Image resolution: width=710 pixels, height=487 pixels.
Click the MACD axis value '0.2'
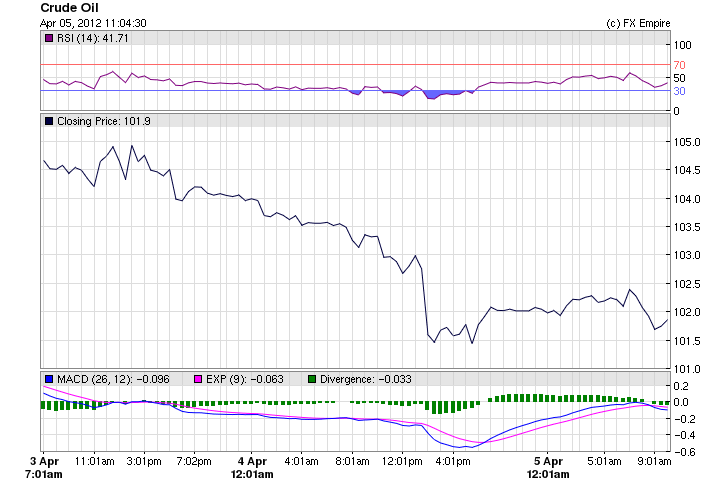(x=681, y=386)
